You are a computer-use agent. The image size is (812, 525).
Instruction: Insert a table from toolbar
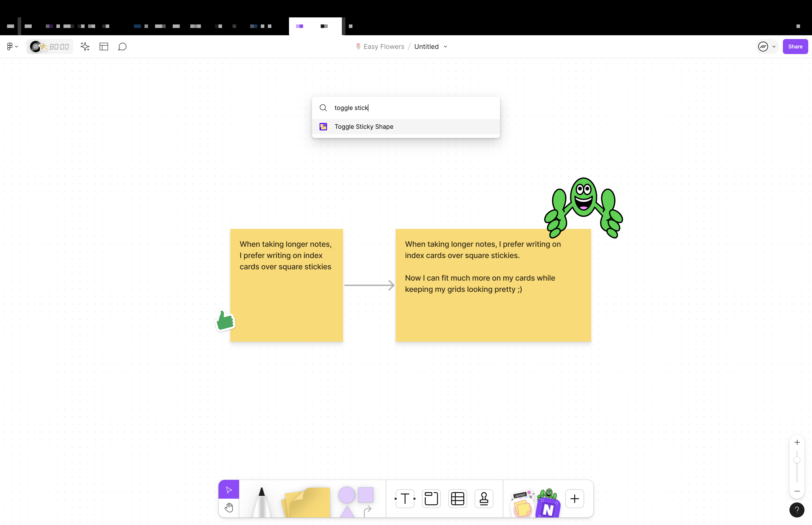click(457, 498)
